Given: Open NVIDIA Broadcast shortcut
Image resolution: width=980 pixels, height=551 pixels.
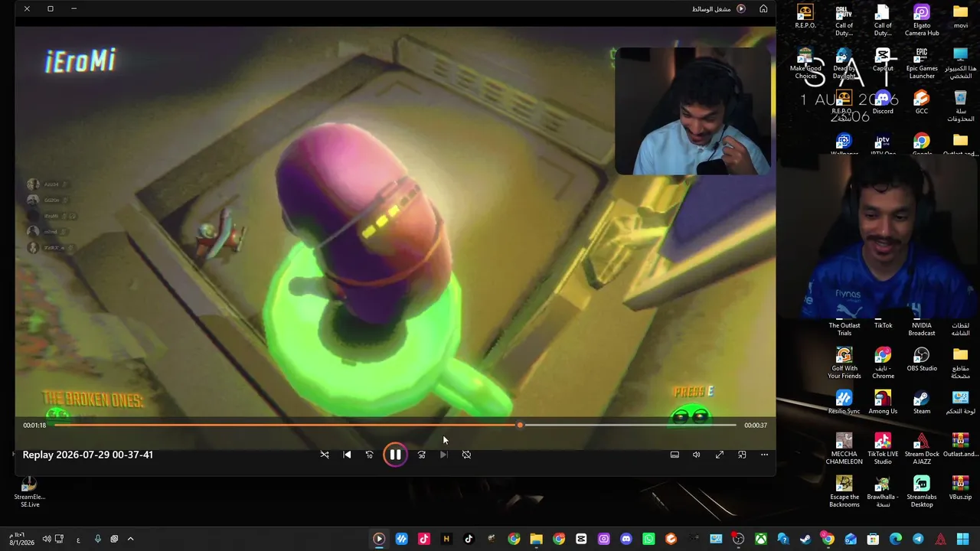Looking at the screenshot, I should [922, 328].
